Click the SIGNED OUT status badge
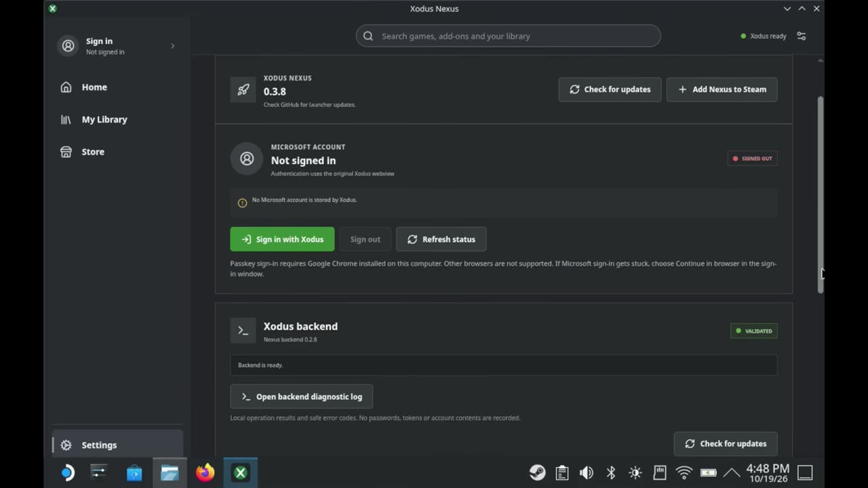Viewport: 868px width, 488px height. pyautogui.click(x=752, y=159)
